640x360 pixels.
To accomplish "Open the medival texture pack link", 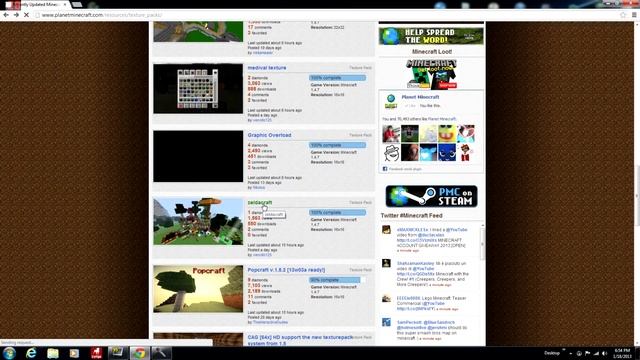I will (267, 68).
